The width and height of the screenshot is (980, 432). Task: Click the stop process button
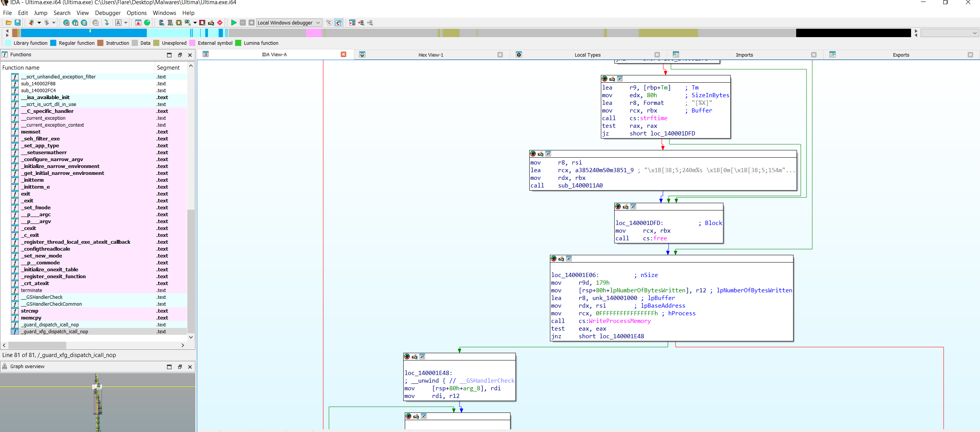(x=252, y=23)
